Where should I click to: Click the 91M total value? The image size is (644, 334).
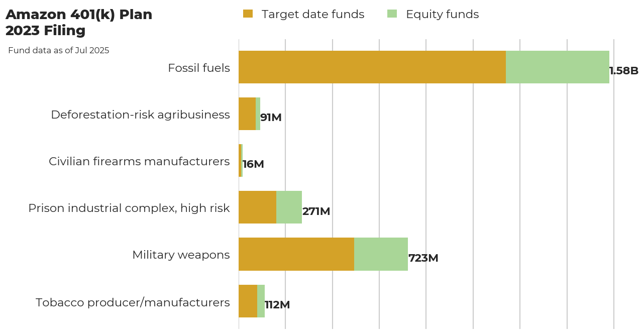point(271,118)
